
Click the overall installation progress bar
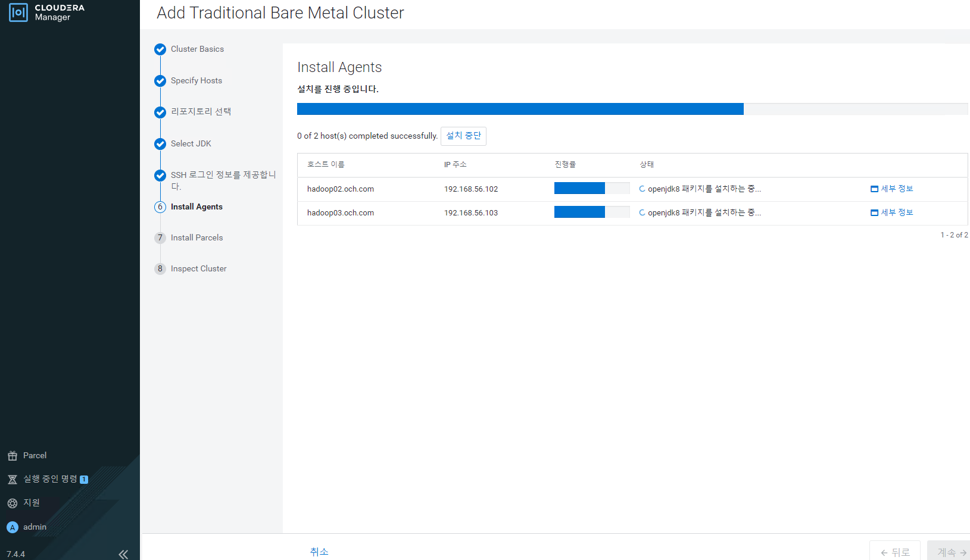coord(632,109)
